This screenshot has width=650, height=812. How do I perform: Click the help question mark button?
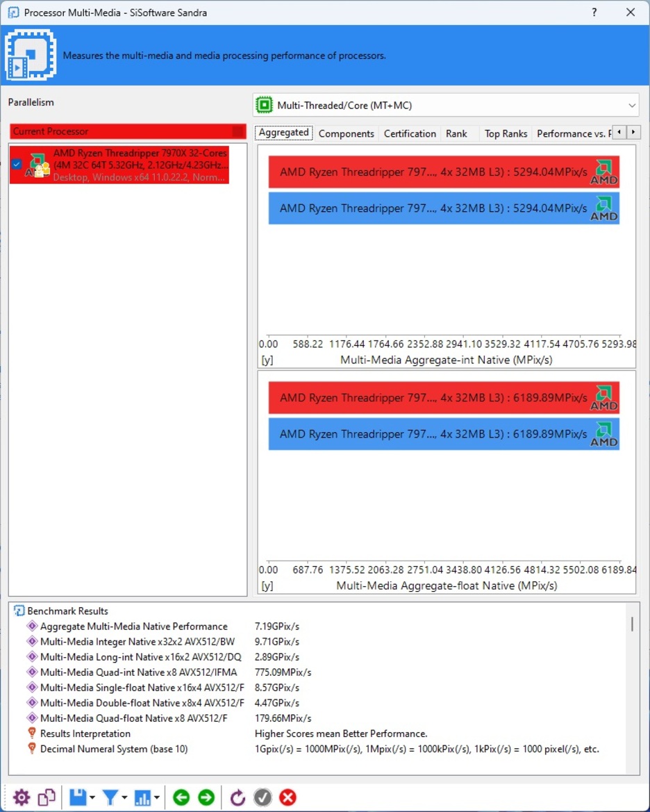click(x=594, y=12)
